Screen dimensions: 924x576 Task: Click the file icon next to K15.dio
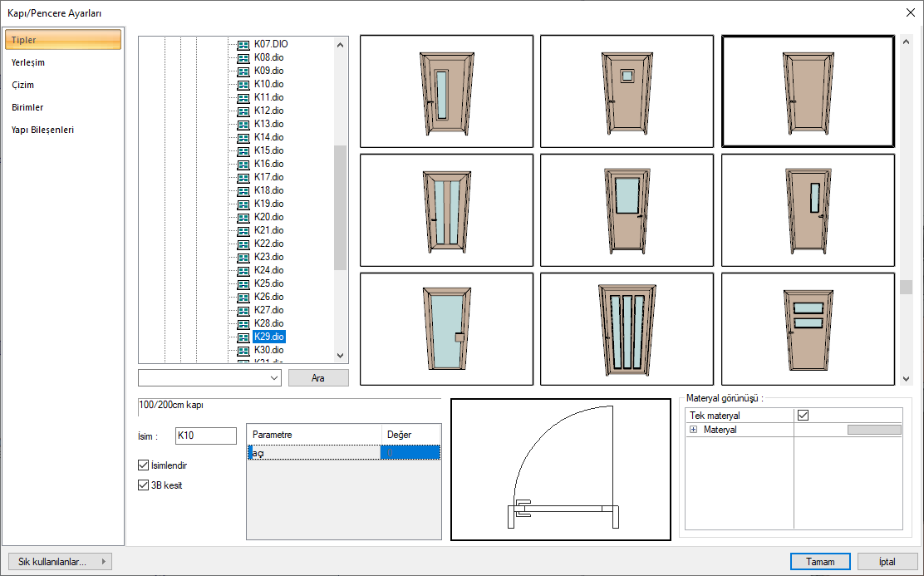[243, 150]
